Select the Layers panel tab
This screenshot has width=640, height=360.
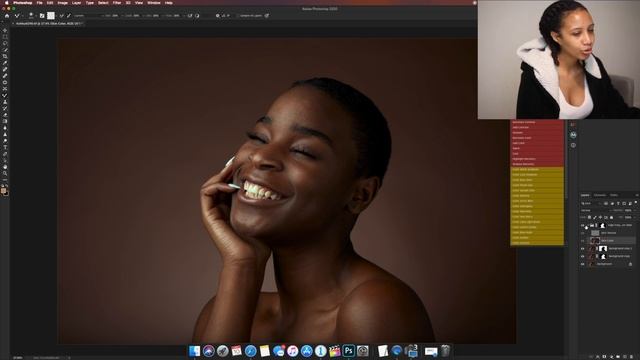point(585,195)
